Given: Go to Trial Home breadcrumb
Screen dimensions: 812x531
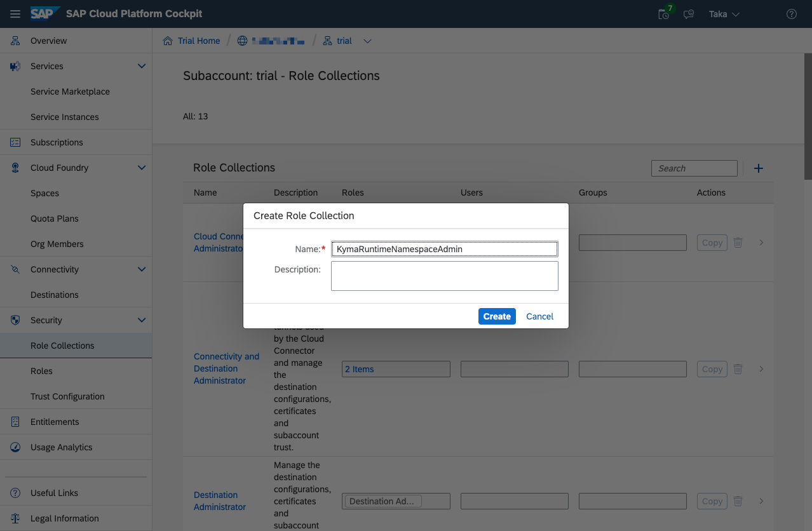Looking at the screenshot, I should (199, 41).
